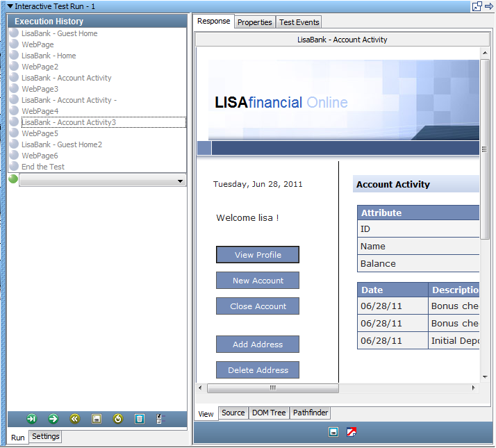The image size is (496, 448).
Task: Click the View Profile button
Action: [258, 255]
